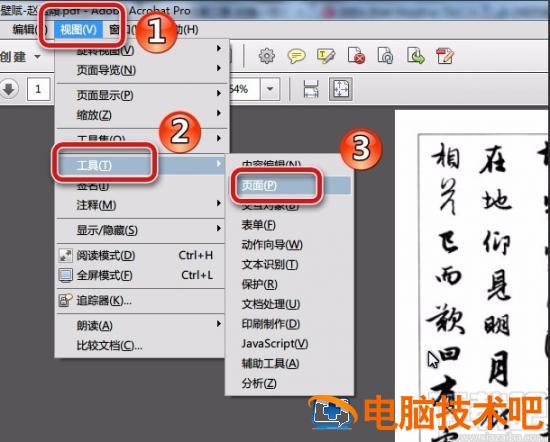Click the page export green arrow icon

[415, 56]
